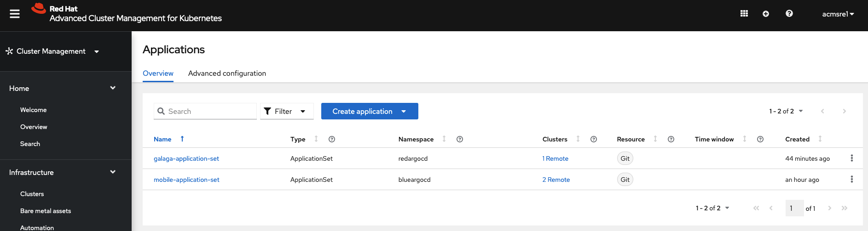Open the applications grid launcher icon
Screen dimensions: 868x231
[744, 14]
